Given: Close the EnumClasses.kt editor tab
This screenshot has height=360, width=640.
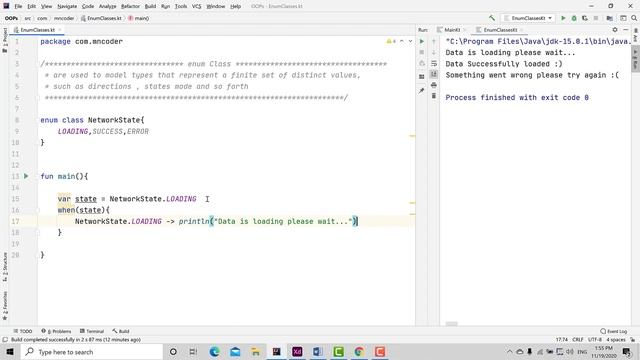Looking at the screenshot, I should coord(60,30).
